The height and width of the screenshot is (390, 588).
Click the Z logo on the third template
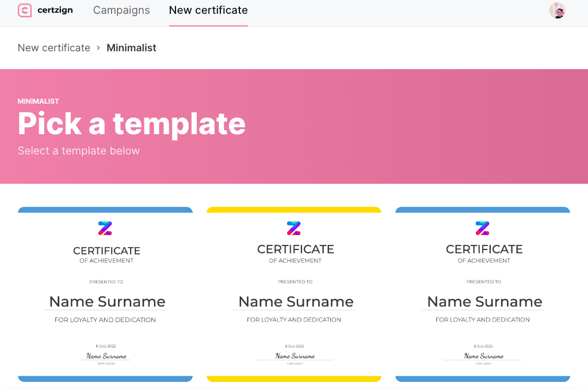[x=482, y=228]
